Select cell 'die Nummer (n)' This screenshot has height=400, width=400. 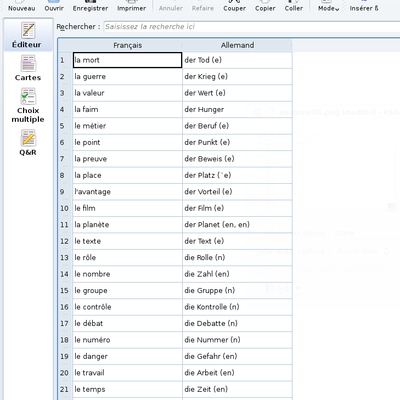pos(237,340)
